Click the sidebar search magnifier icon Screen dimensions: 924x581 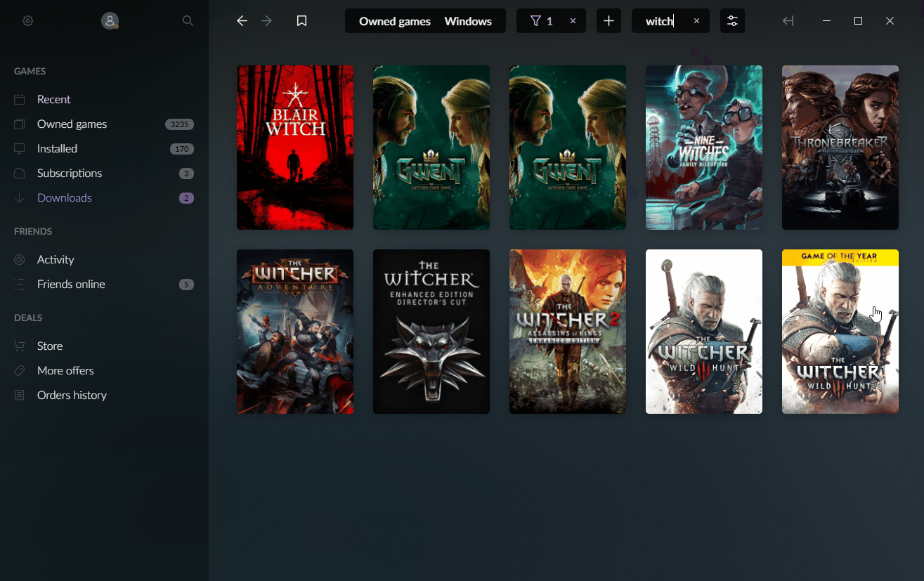pos(188,21)
